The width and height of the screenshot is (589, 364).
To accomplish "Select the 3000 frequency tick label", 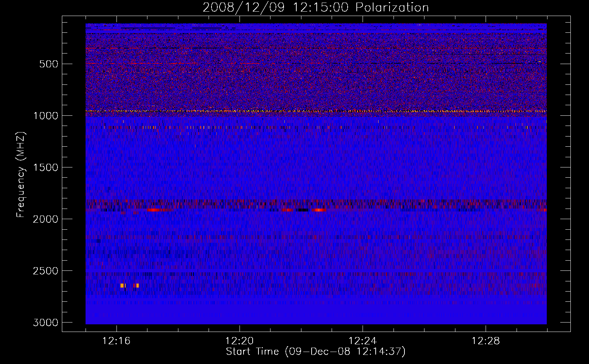I will coord(46,323).
